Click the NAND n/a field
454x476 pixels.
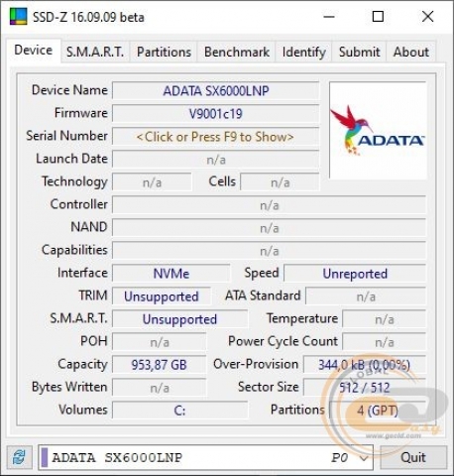point(269,228)
